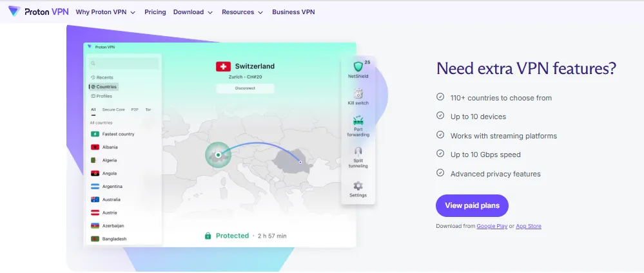Click the View paid plans button
The image size is (644, 273).
(472, 205)
